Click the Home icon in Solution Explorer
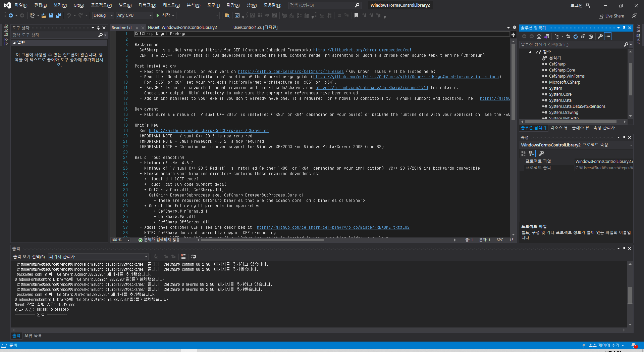Image resolution: width=644 pixels, height=352 pixels. [539, 36]
